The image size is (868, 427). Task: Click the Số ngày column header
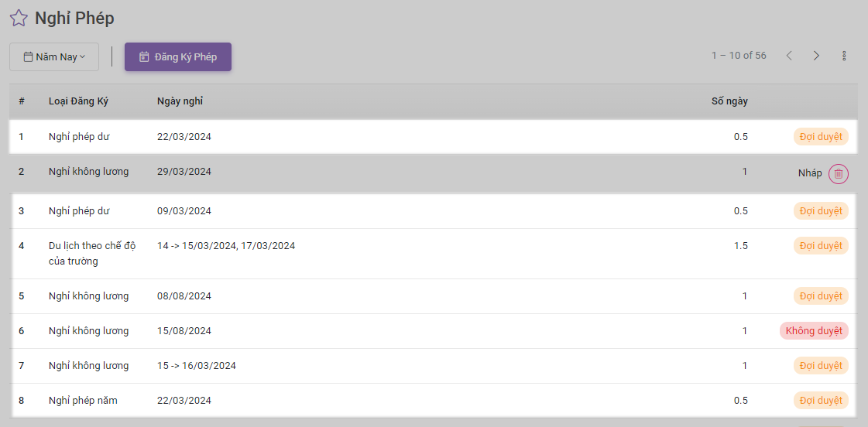[x=729, y=101]
